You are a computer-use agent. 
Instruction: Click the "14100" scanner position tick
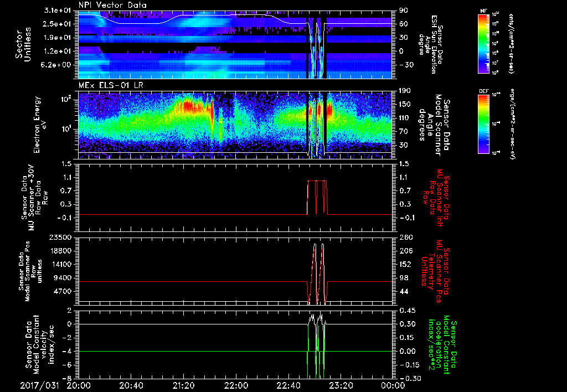60,264
